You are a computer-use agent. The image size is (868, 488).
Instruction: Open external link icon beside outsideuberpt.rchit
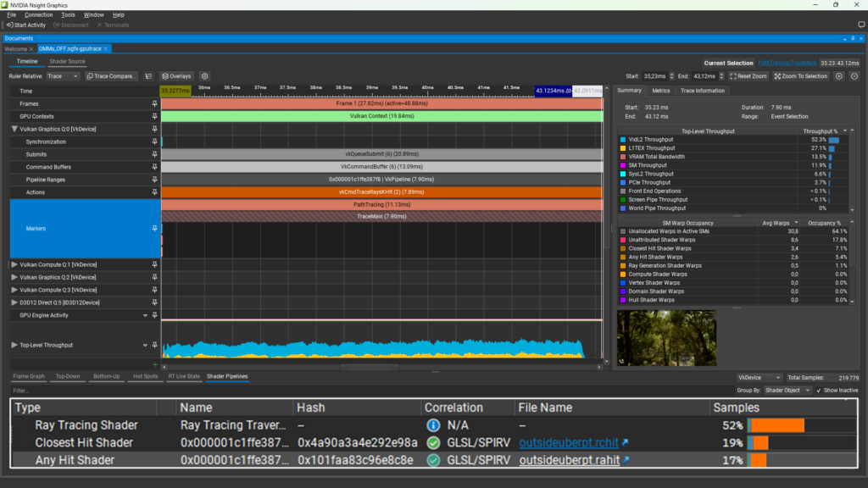click(x=625, y=442)
